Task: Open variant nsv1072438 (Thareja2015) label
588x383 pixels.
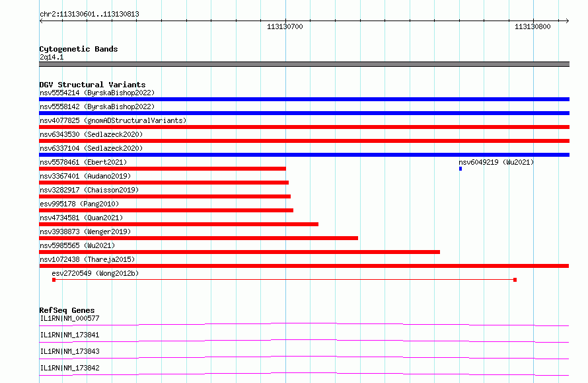Action: 87,259
